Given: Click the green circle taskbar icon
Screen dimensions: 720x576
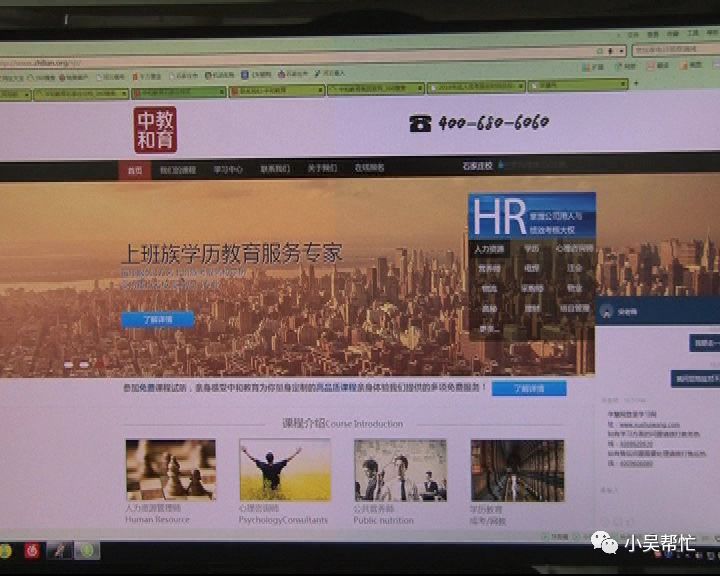Looking at the screenshot, I should pos(87,550).
